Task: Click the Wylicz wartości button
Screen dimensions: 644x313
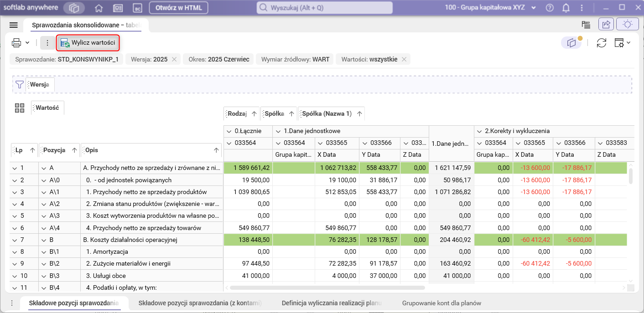Action: (x=88, y=43)
